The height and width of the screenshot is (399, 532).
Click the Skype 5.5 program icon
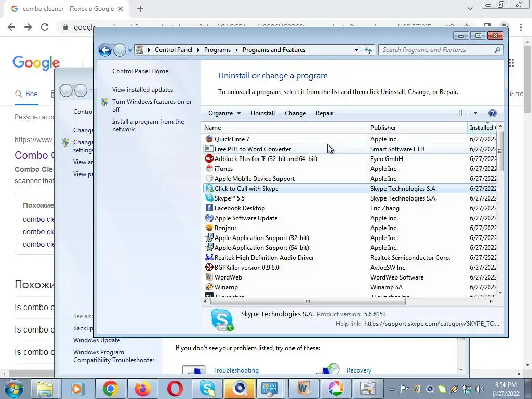pos(209,198)
